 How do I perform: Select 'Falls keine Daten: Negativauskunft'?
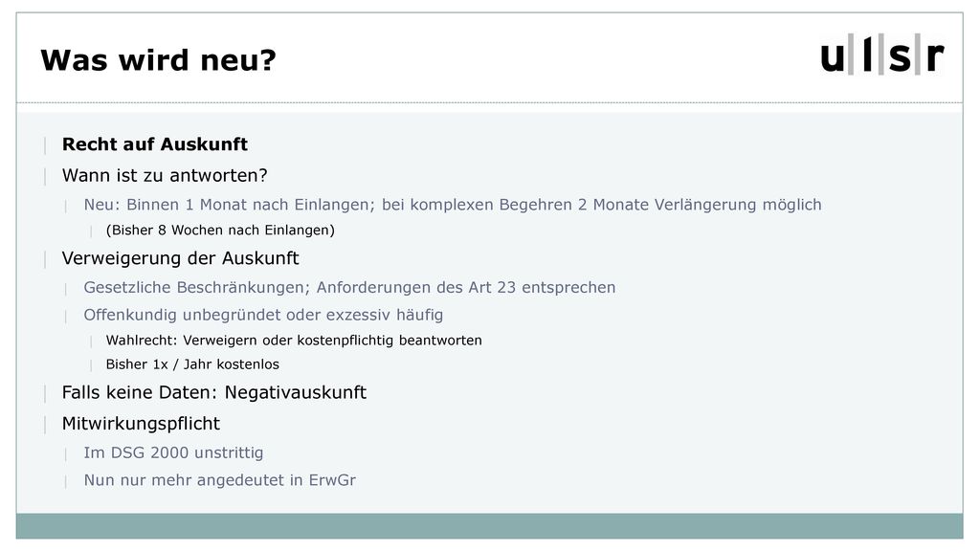(x=213, y=392)
